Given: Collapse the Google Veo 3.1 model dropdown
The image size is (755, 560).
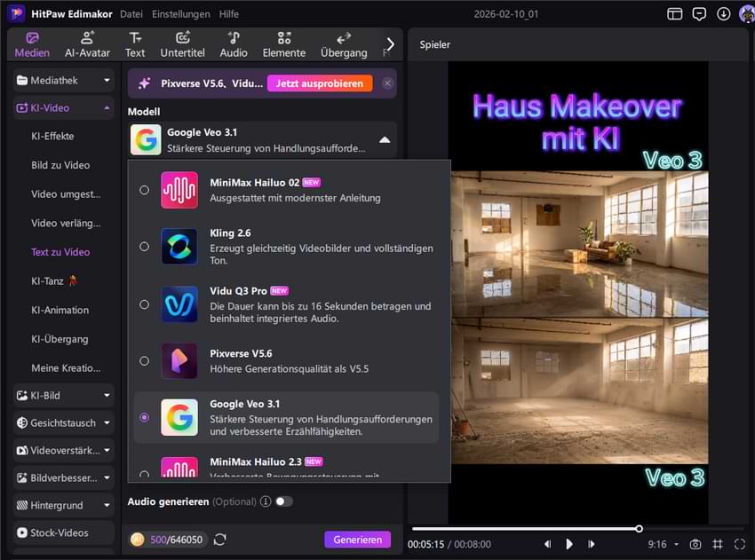Looking at the screenshot, I should [384, 139].
